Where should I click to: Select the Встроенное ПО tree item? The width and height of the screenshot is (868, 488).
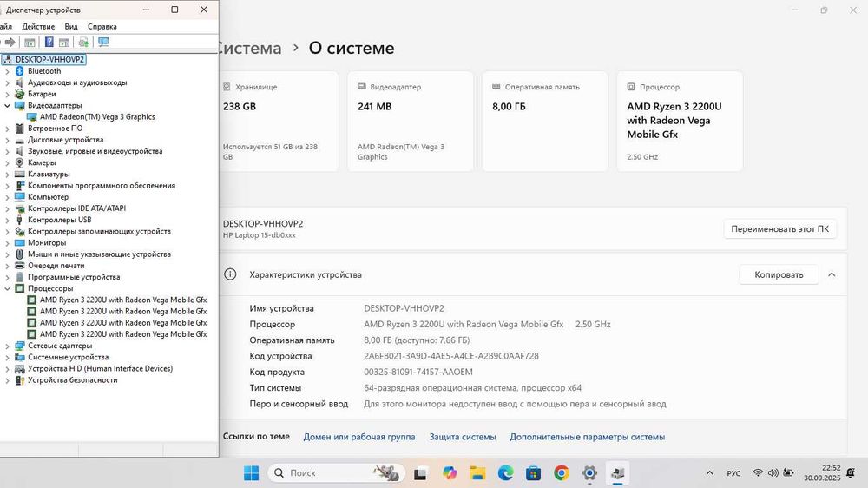pyautogui.click(x=55, y=128)
